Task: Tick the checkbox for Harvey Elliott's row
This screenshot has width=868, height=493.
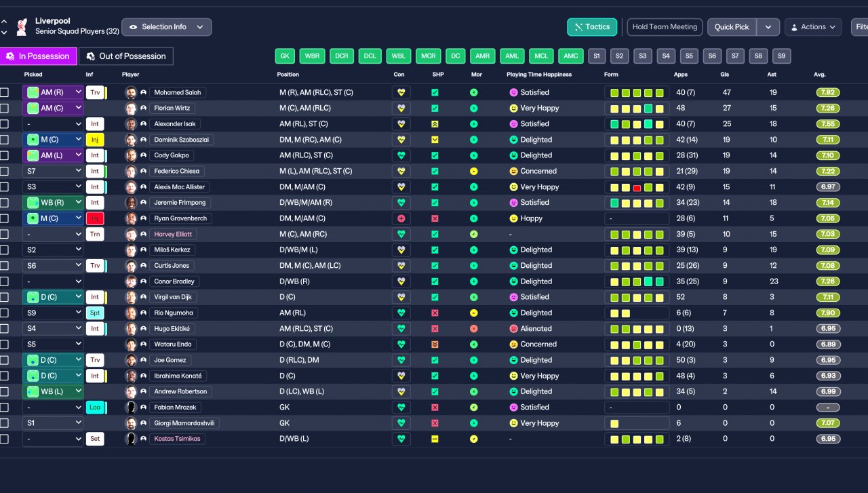Action: point(5,234)
